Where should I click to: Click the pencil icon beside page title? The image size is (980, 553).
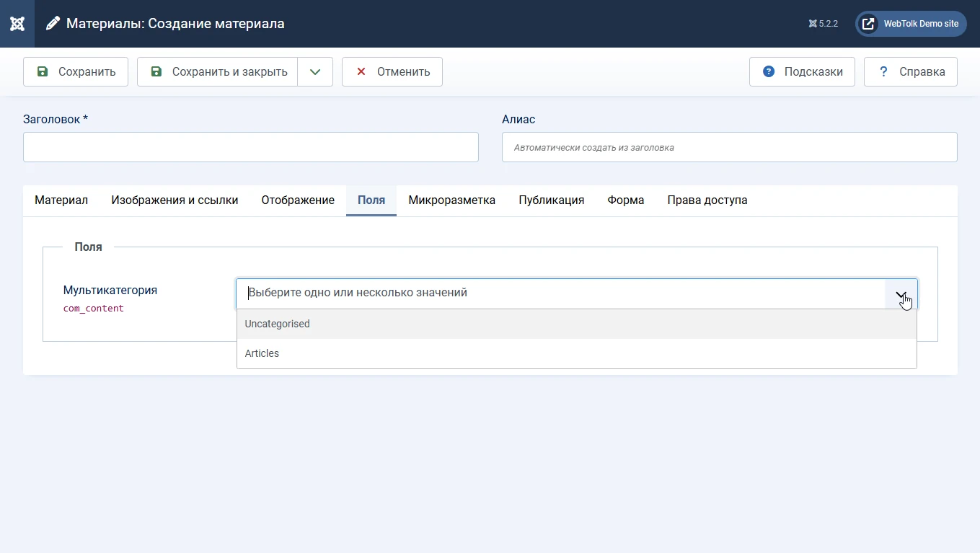click(x=53, y=24)
